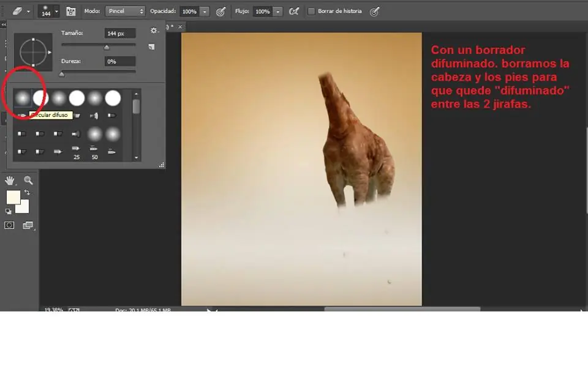Open the foreground color swatch
The width and height of the screenshot is (588, 380).
(x=12, y=196)
